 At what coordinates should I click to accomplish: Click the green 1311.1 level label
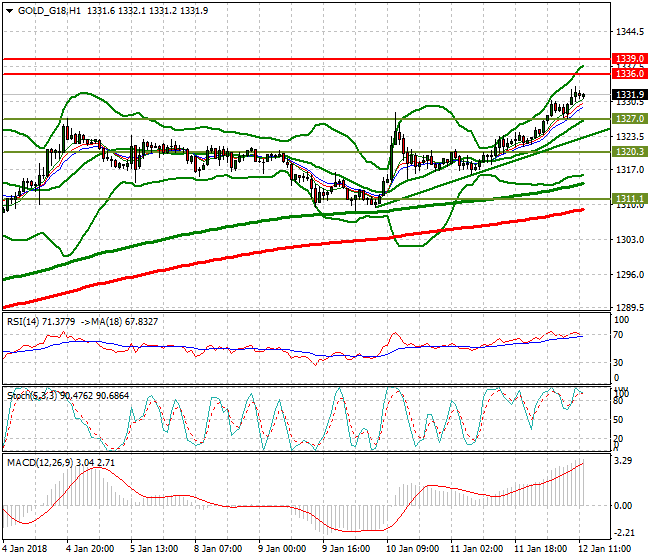pos(629,199)
